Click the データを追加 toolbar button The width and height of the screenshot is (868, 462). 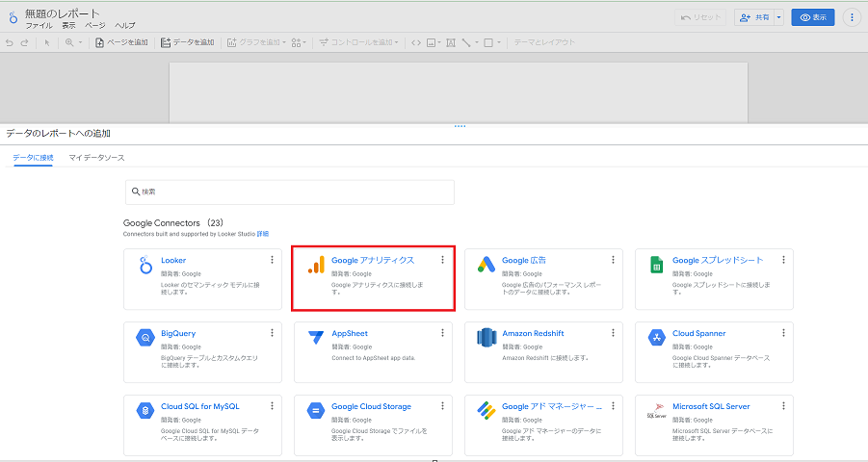coord(188,42)
